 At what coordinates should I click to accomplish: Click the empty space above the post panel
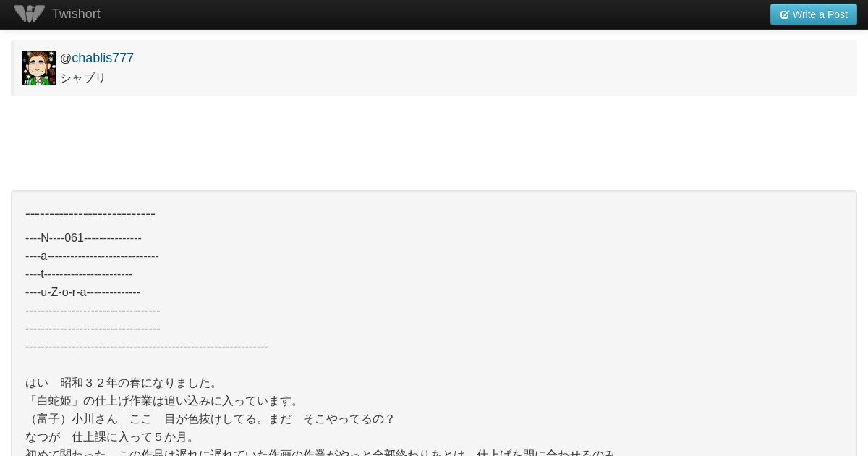pyautogui.click(x=434, y=143)
